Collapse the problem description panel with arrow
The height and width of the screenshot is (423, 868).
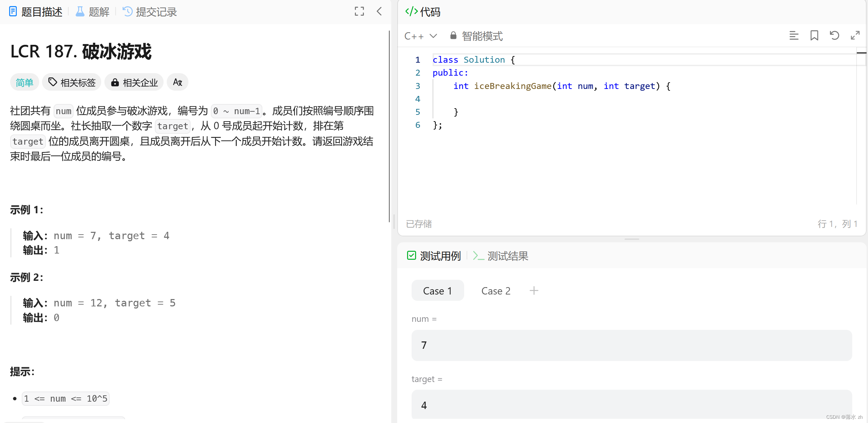tap(379, 12)
